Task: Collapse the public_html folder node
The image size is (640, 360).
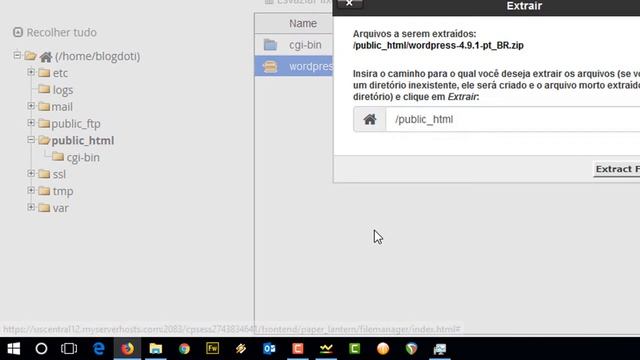Action: pos(31,140)
